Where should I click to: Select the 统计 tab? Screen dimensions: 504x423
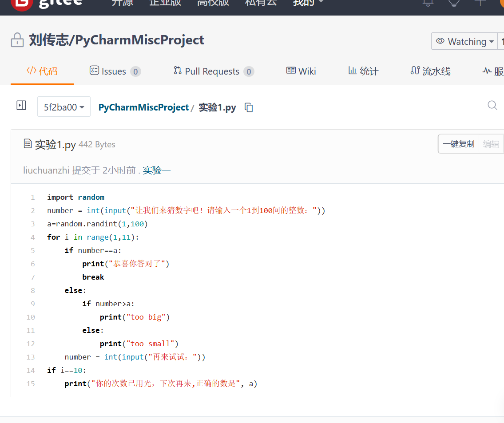pos(363,71)
